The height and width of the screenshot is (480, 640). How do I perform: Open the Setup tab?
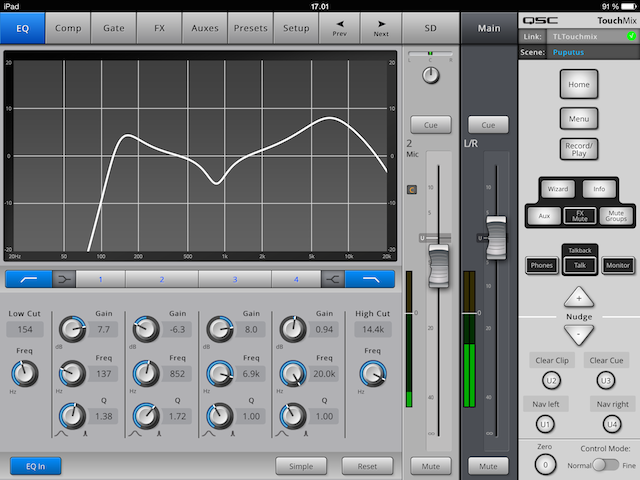tap(296, 28)
